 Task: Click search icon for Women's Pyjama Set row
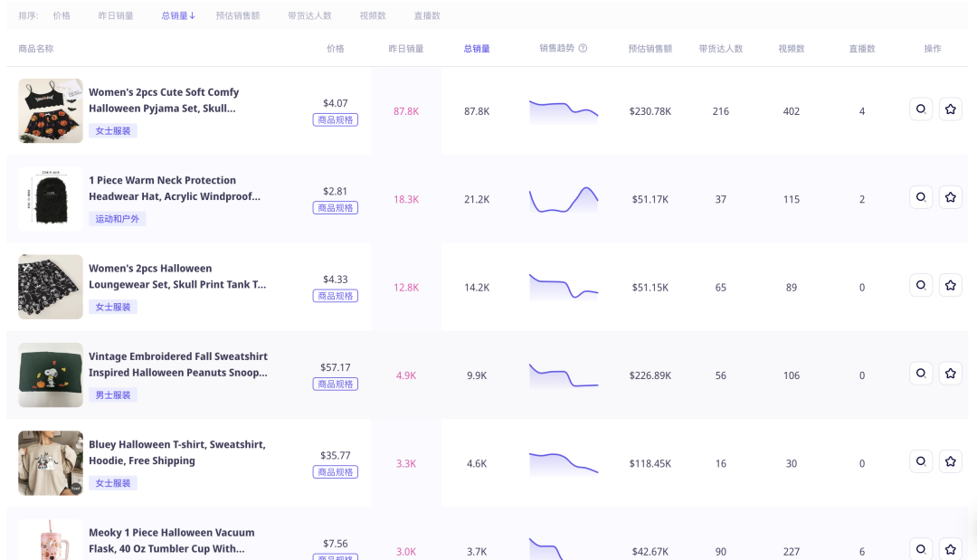click(921, 109)
